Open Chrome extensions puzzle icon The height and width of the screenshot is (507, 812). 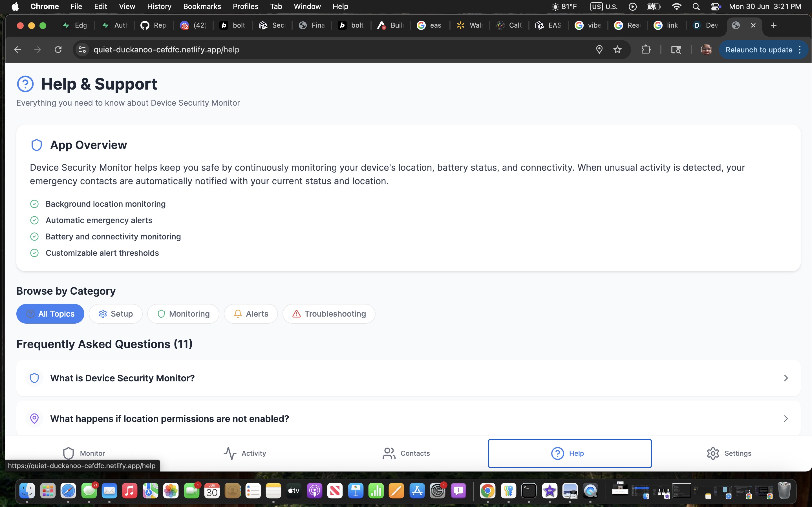tap(646, 50)
